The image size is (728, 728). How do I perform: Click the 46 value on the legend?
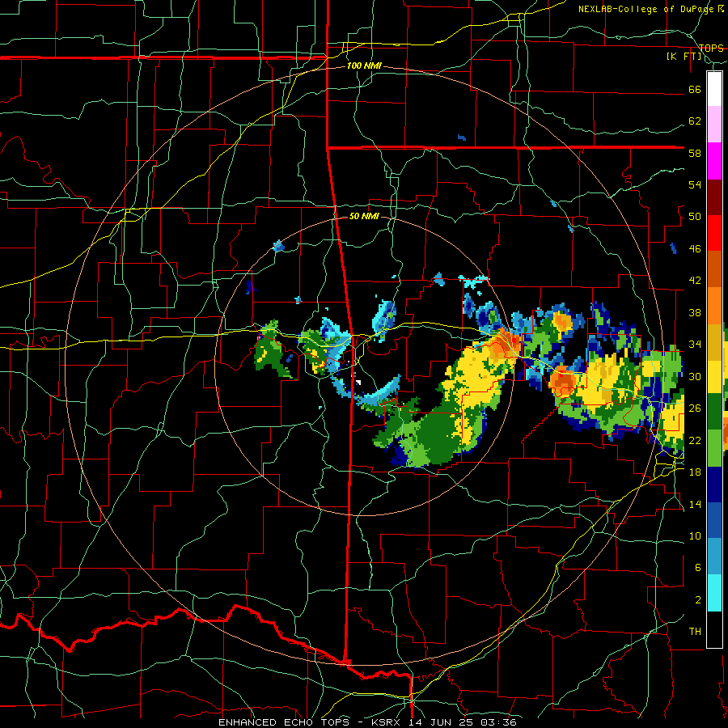pyautogui.click(x=695, y=249)
